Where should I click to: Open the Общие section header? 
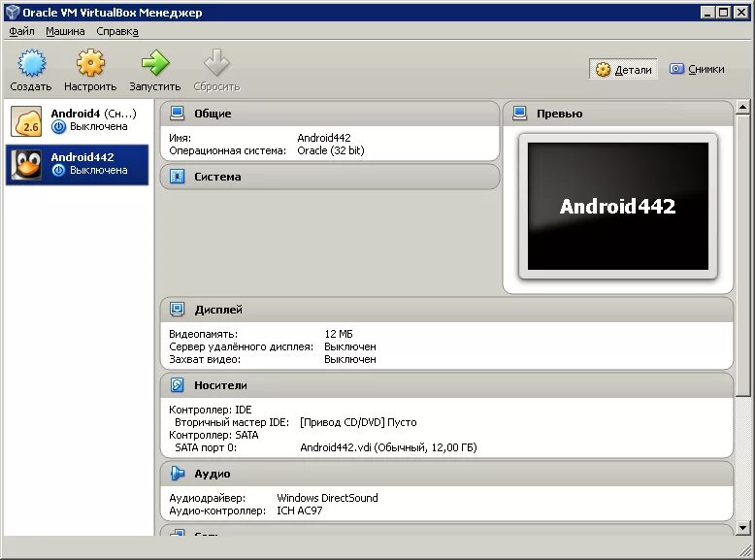[x=330, y=114]
